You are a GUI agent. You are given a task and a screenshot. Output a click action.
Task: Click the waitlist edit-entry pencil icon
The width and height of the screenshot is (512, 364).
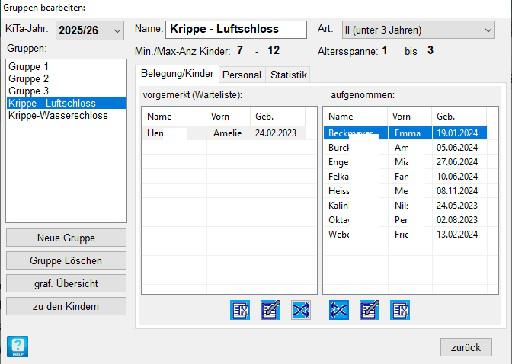tap(270, 310)
